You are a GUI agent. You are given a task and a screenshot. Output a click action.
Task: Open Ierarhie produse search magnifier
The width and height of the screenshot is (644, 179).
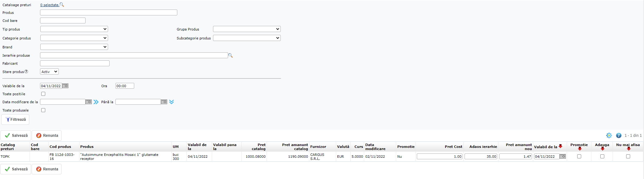231,55
